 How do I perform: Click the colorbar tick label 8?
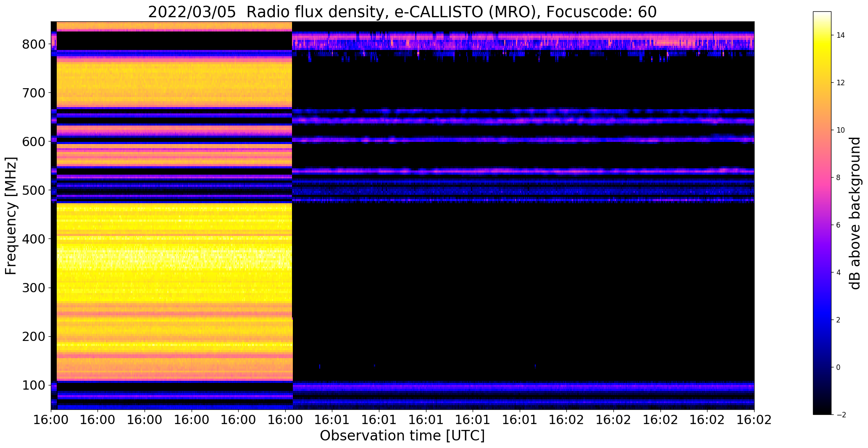(839, 178)
